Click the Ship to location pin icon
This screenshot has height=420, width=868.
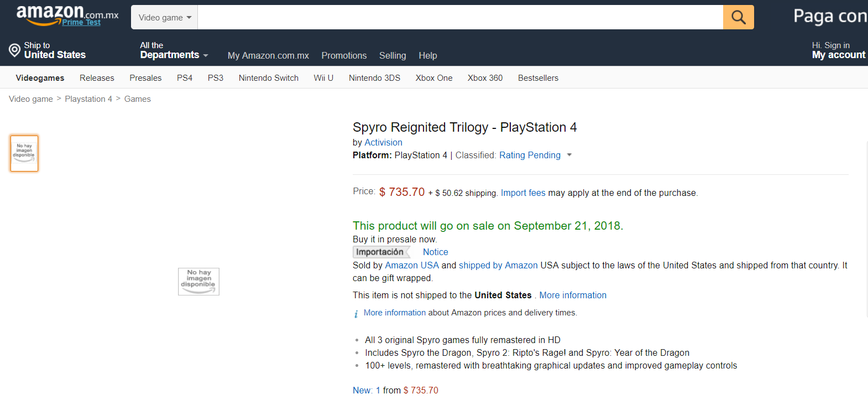14,50
